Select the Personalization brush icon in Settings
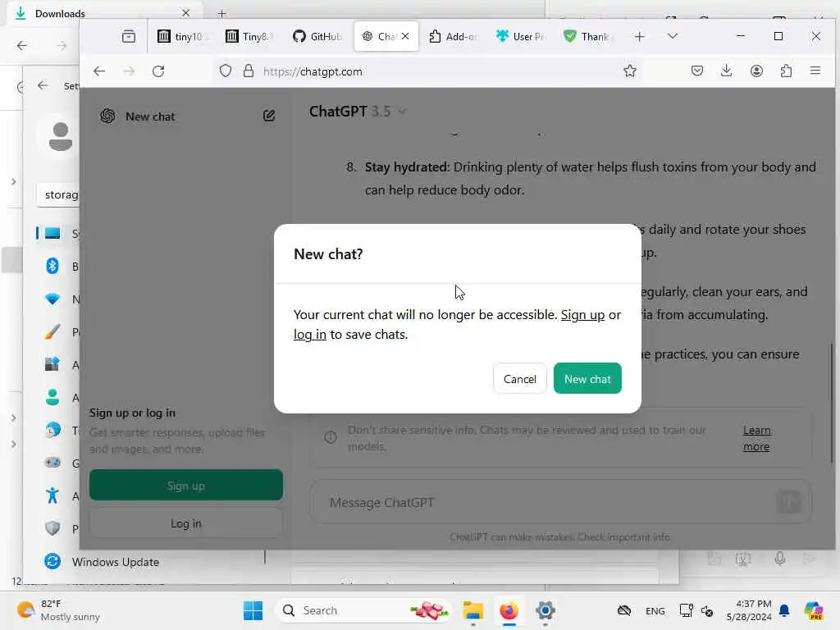Image resolution: width=840 pixels, height=630 pixels. click(52, 332)
